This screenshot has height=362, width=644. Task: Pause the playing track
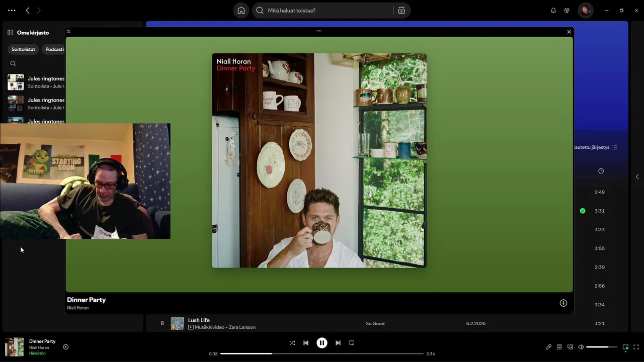point(322,343)
